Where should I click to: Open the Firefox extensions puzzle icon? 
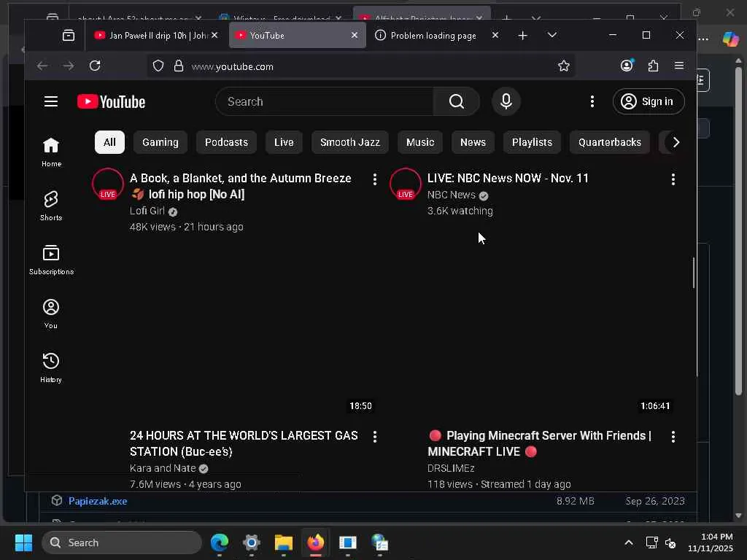pyautogui.click(x=653, y=66)
